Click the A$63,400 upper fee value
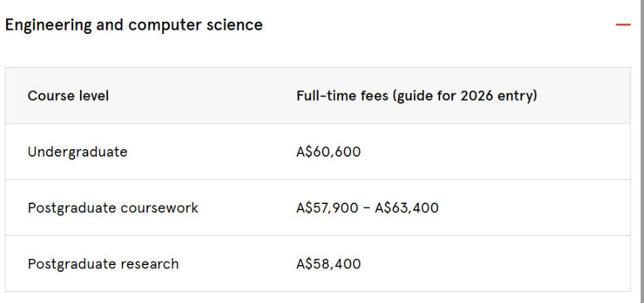644x303 pixels. (407, 208)
